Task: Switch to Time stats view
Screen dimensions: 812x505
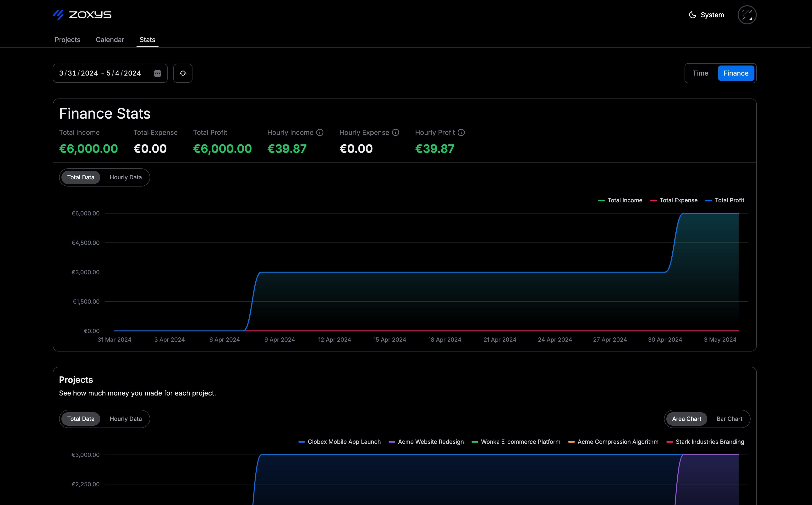Action: [x=700, y=73]
